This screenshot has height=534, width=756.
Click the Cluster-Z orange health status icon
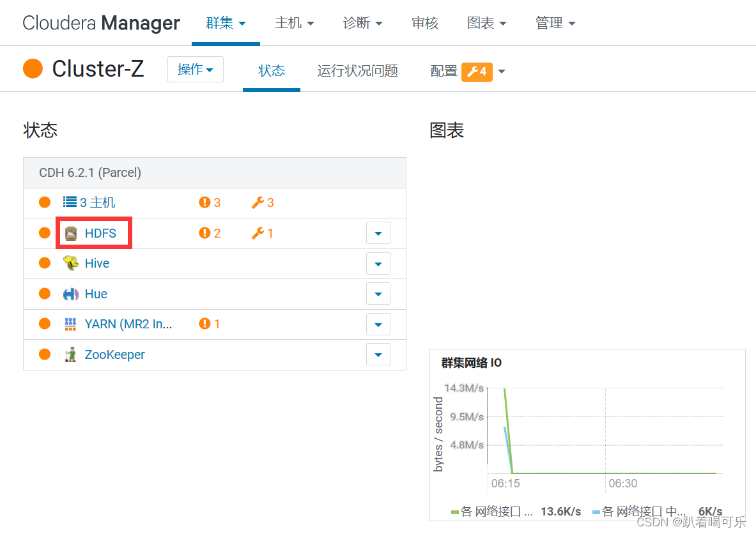[x=33, y=68]
